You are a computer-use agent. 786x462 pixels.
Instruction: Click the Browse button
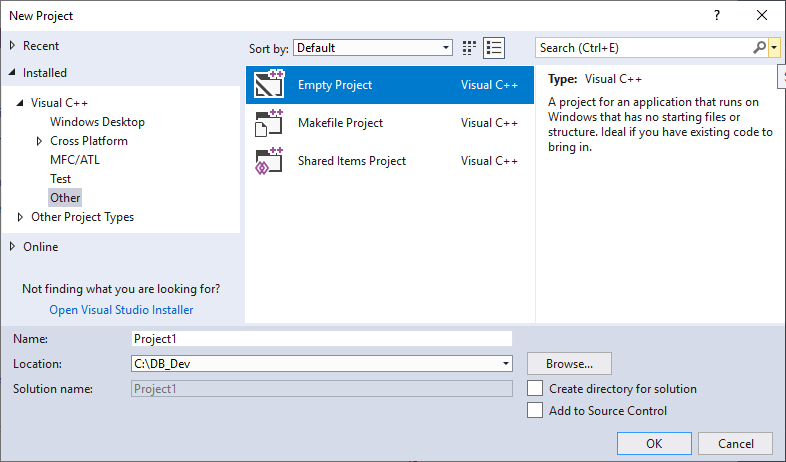[x=569, y=364]
